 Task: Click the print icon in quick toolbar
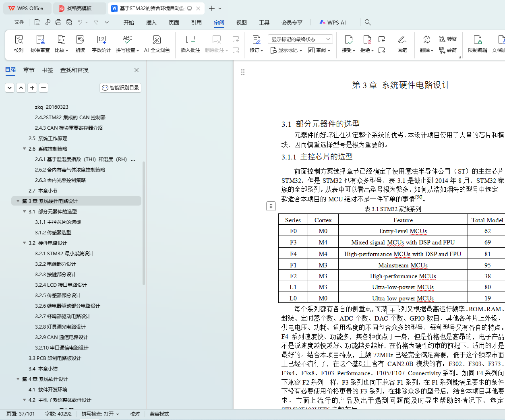[x=58, y=22]
